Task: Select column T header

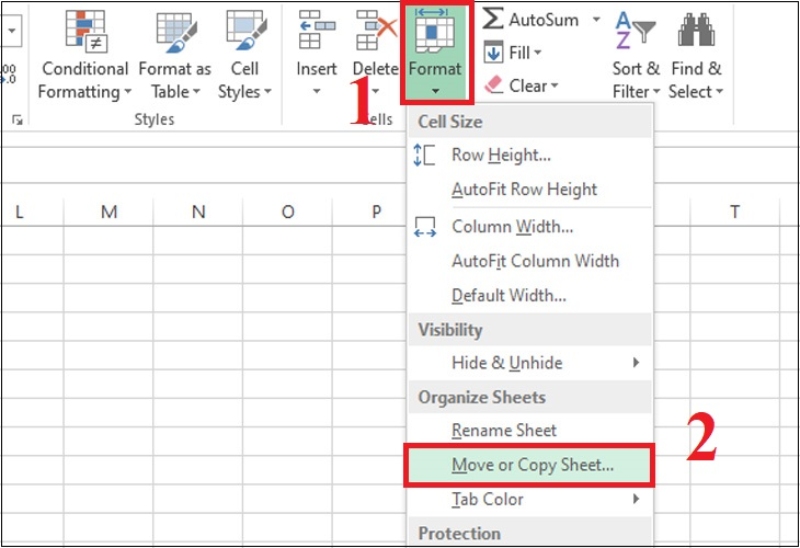Action: [x=735, y=211]
